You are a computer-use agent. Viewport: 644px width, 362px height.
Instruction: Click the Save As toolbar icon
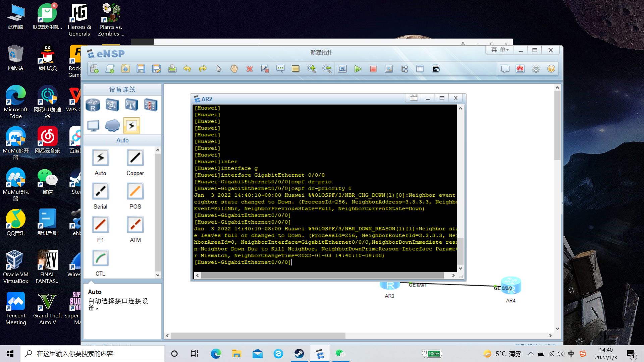pos(156,69)
